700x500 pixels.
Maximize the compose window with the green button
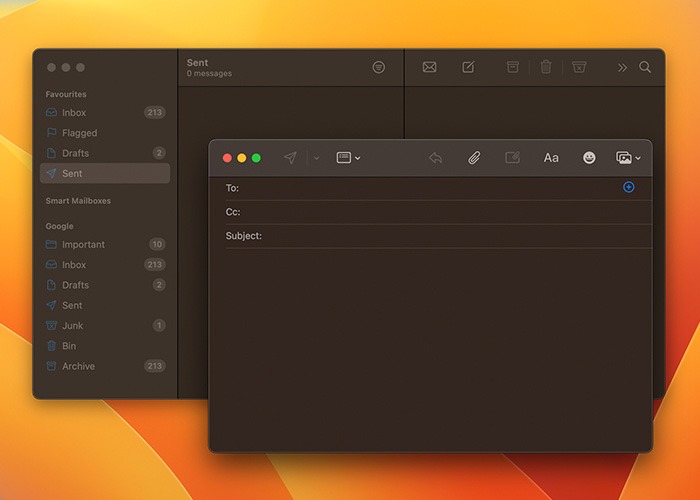click(256, 158)
